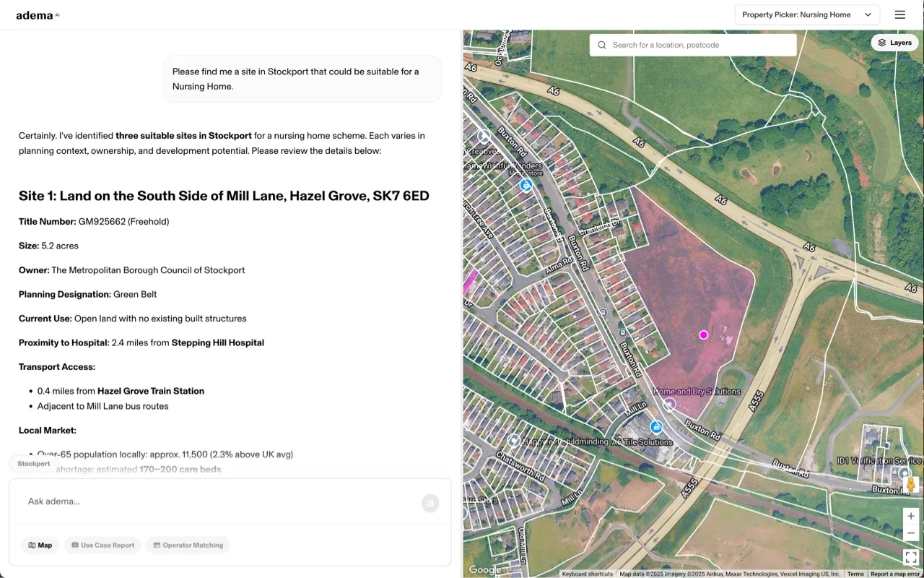
Task: Click the blue transit stop icon near Mill Ln
Action: [656, 427]
